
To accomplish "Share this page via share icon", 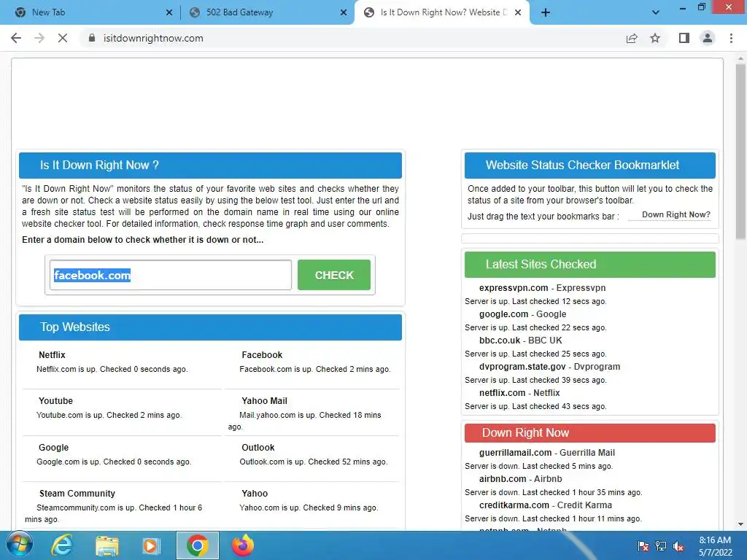I will 632,38.
